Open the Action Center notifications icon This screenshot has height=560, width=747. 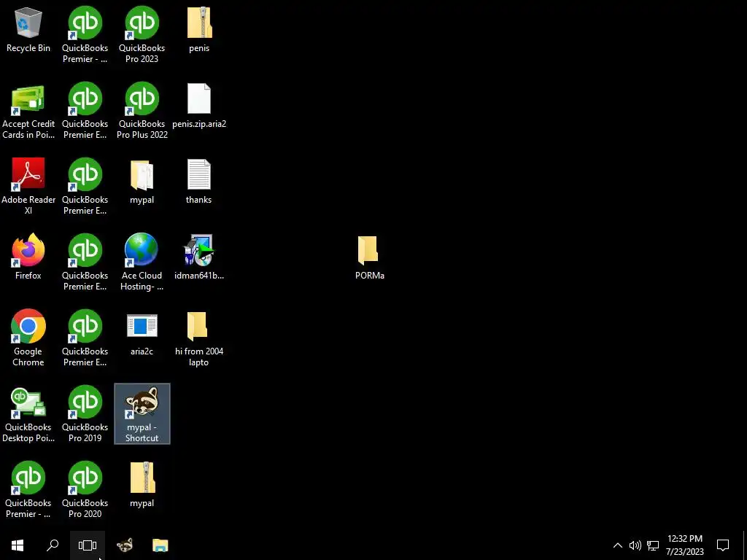point(723,545)
